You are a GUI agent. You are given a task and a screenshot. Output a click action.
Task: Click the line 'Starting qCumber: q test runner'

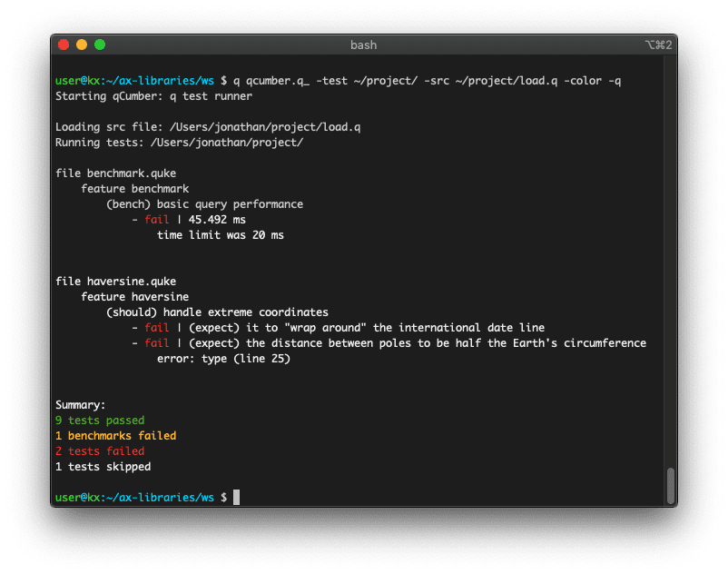pos(153,96)
